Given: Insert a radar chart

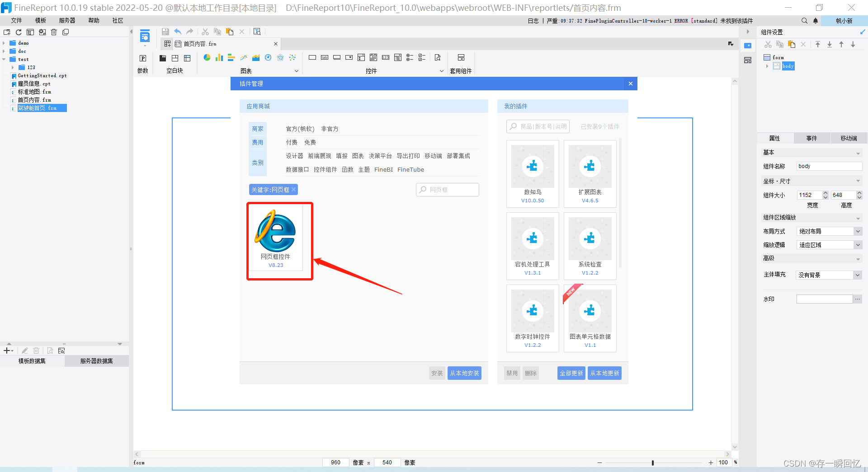Looking at the screenshot, I should point(280,57).
